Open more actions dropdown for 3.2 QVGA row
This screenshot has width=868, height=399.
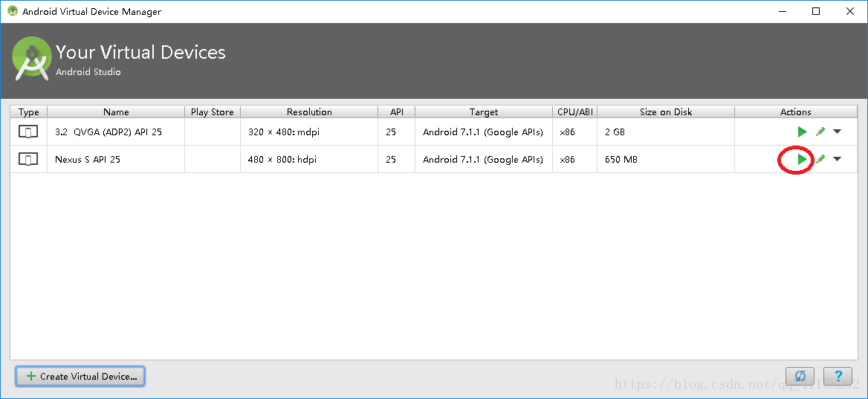pyautogui.click(x=837, y=132)
